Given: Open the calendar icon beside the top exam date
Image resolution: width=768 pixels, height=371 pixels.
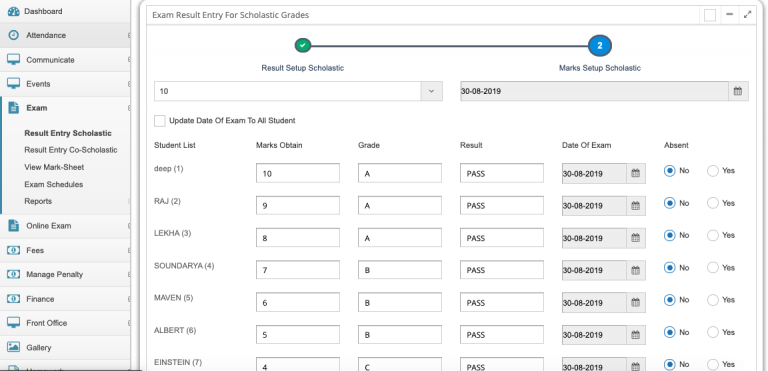Looking at the screenshot, I should pos(738,91).
